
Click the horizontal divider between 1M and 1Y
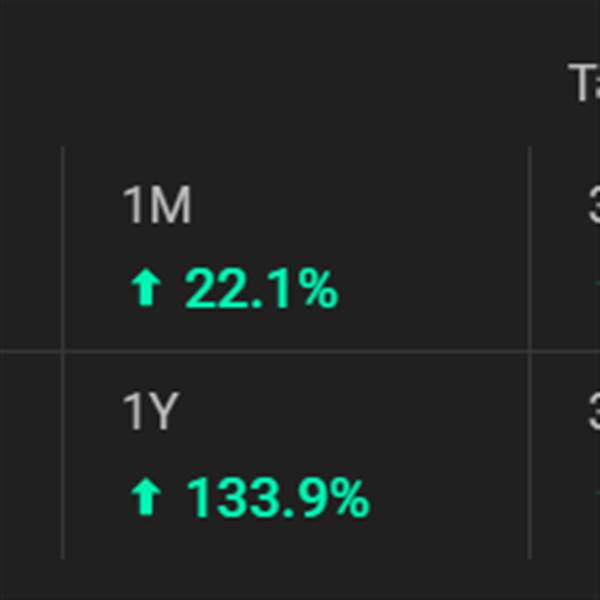click(300, 351)
